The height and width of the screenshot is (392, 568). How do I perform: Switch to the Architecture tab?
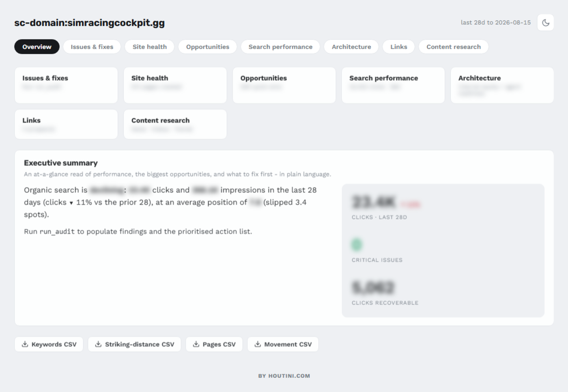(x=351, y=47)
